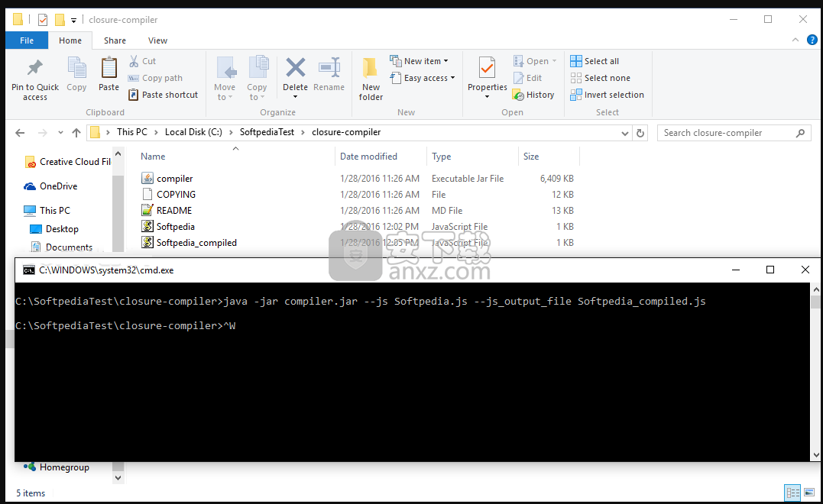Switch to the View ribbon tab
The height and width of the screenshot is (504, 823).
click(157, 40)
